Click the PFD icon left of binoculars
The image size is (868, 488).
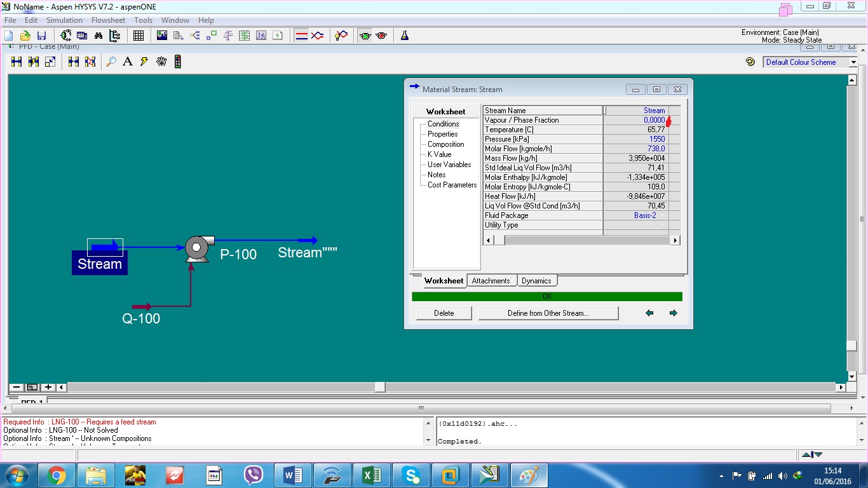click(x=66, y=36)
